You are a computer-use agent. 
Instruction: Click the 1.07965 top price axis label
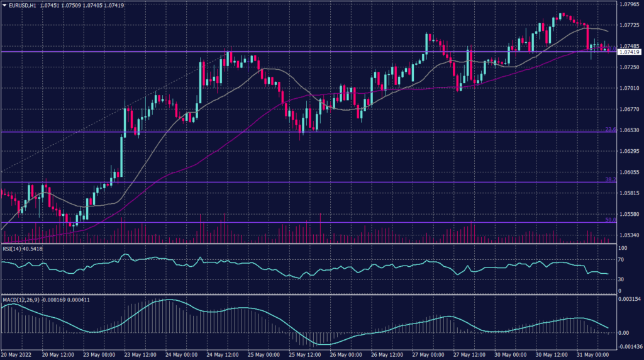click(x=629, y=4)
